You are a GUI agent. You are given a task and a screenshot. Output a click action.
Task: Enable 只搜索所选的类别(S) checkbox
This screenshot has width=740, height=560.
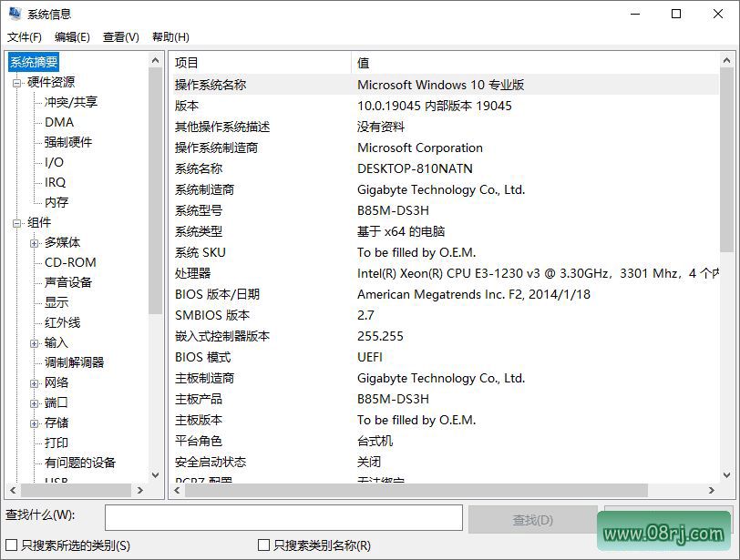[12, 545]
